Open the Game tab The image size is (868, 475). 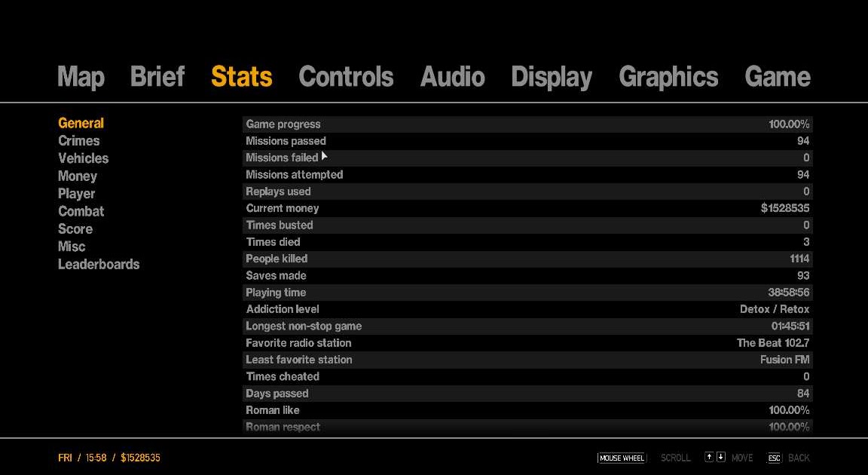click(778, 76)
